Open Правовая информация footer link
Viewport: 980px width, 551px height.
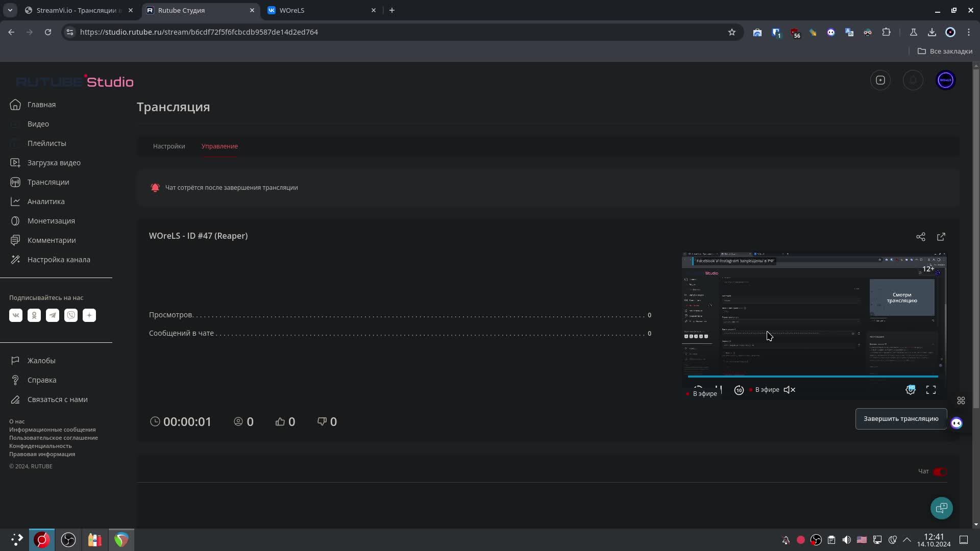42,454
